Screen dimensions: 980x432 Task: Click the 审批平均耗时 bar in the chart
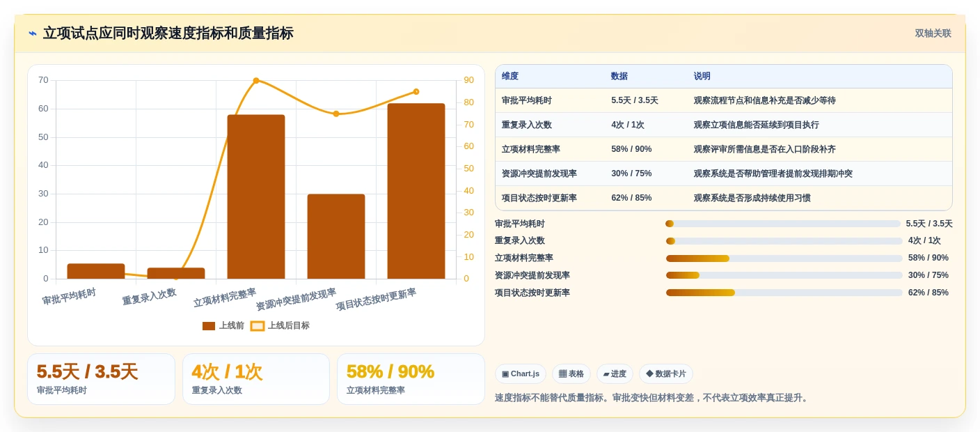pyautogui.click(x=96, y=271)
